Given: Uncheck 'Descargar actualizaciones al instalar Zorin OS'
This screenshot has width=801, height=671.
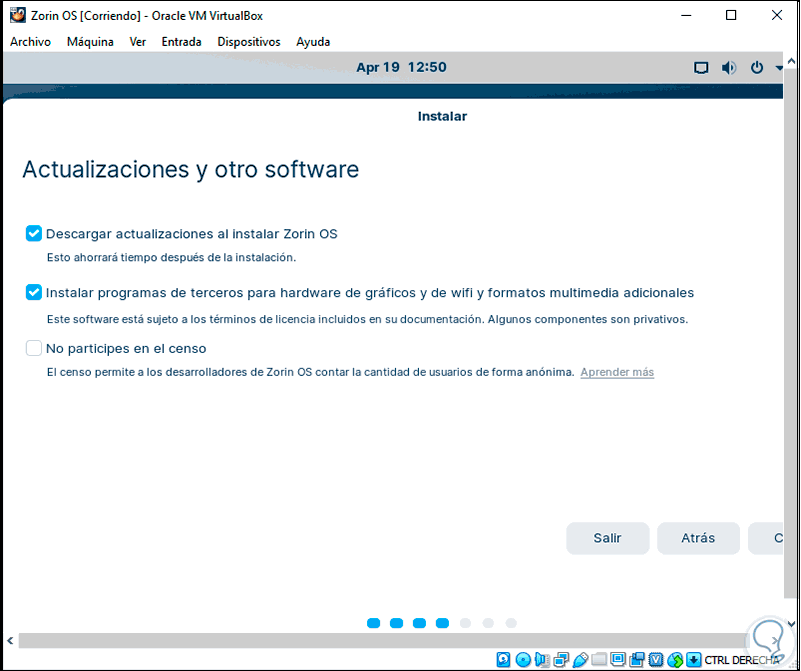Looking at the screenshot, I should pos(34,233).
